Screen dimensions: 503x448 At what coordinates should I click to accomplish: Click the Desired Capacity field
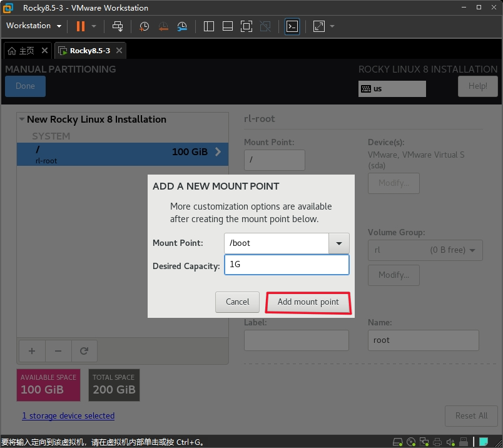[287, 265]
